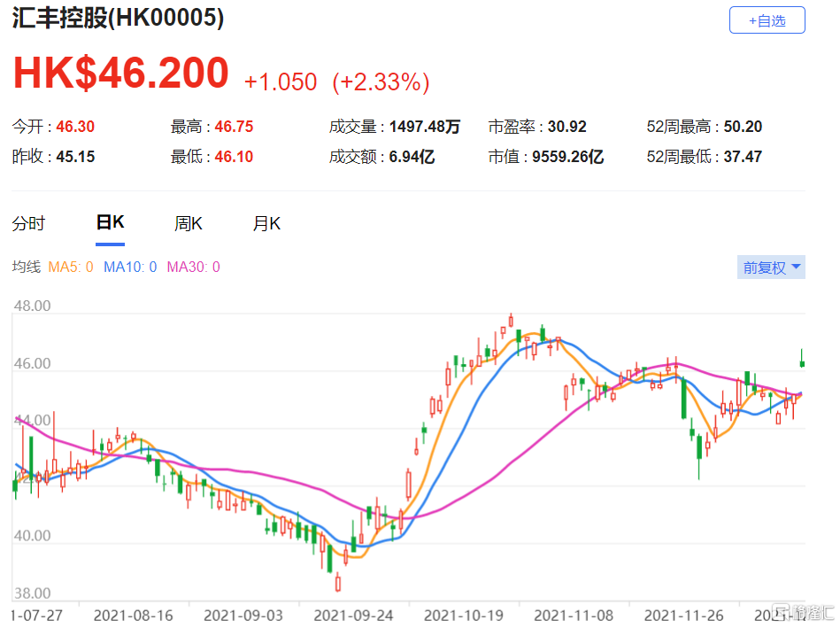
Task: Click the 2021-09-24 date axis label
Action: point(353,615)
